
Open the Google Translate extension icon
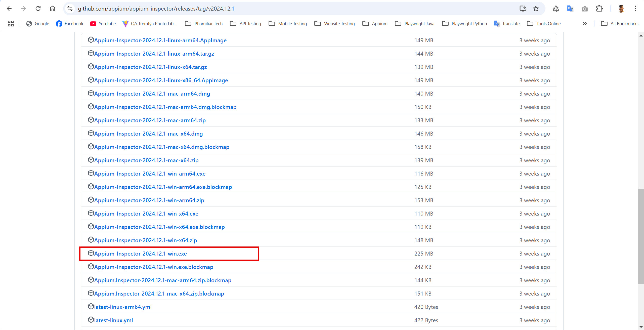pyautogui.click(x=570, y=9)
